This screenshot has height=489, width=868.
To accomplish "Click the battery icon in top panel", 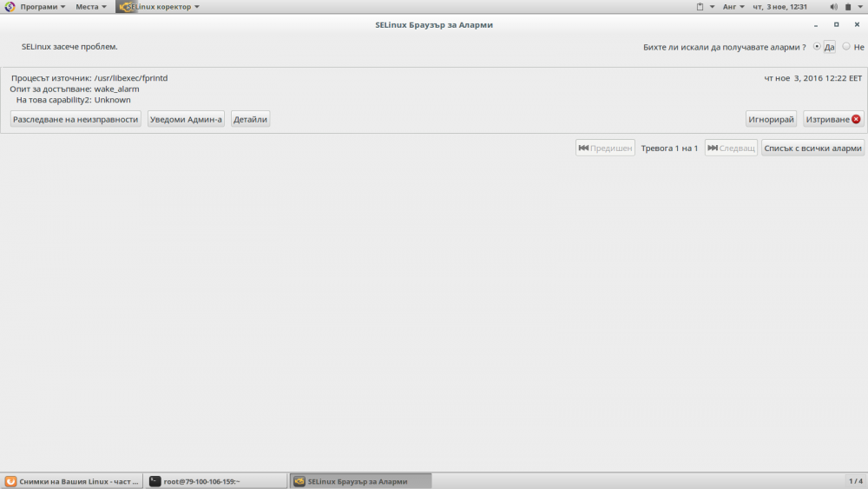I will pos(848,7).
